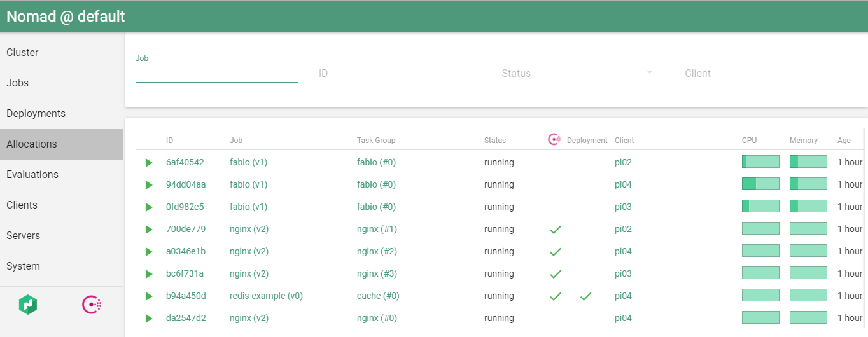Click the Task Group column header

[376, 141]
